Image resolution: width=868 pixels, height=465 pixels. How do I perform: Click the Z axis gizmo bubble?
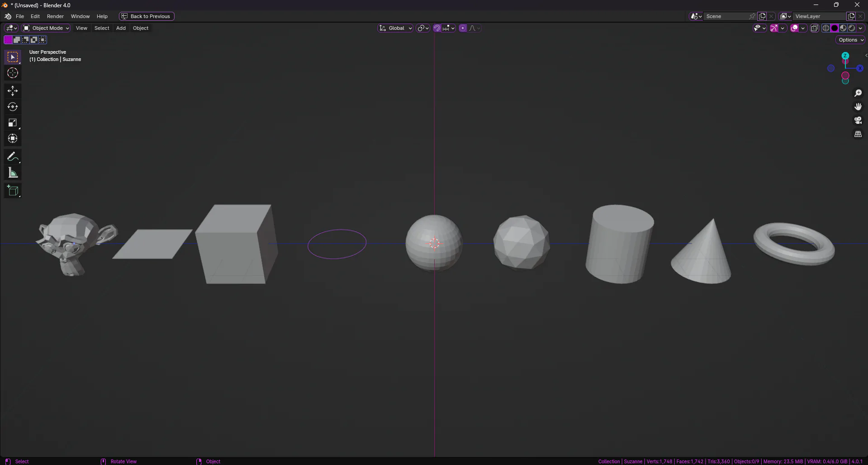coord(845,56)
